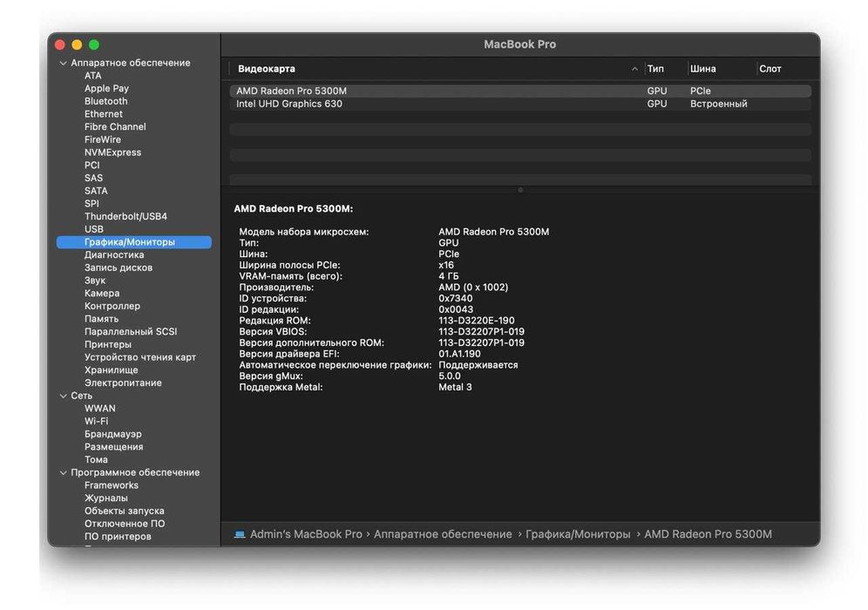Viewport: 868px width, 610px height.
Task: Select Память in the sidebar
Action: pos(101,319)
